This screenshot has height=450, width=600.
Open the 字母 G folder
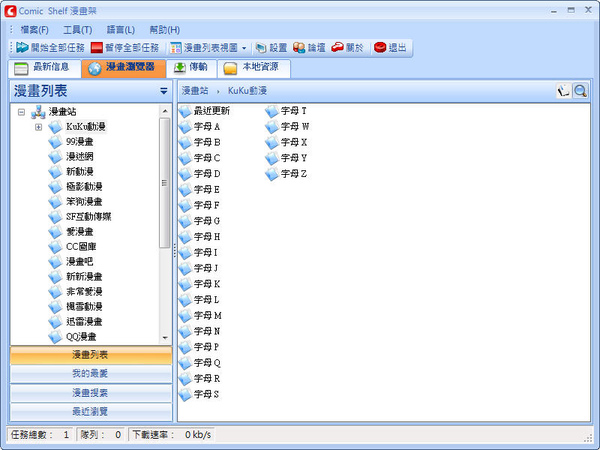click(200, 221)
